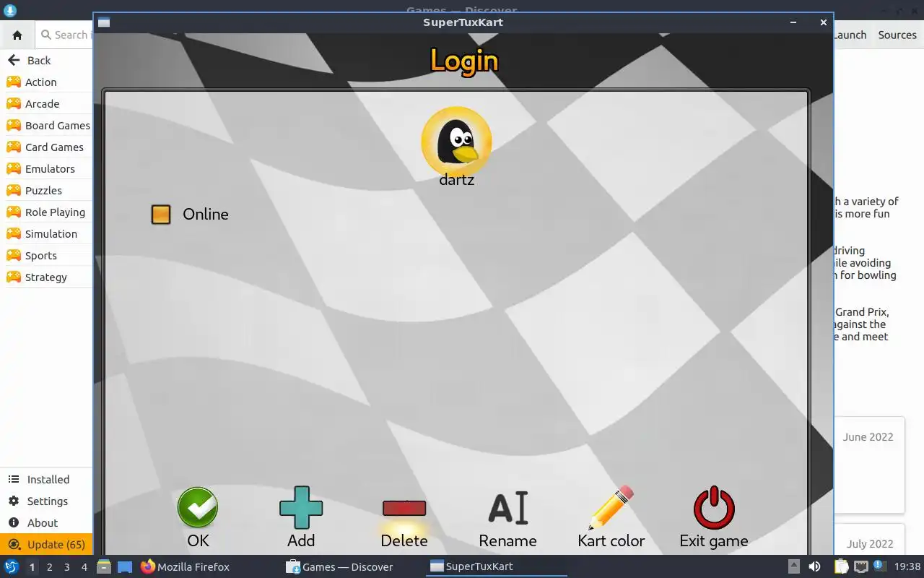Open Role Playing category in Discover
The image size is (924, 578).
tap(46, 212)
